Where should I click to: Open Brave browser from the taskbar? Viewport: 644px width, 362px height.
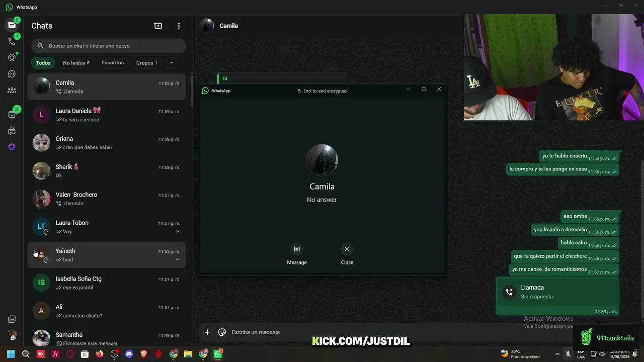point(144,354)
